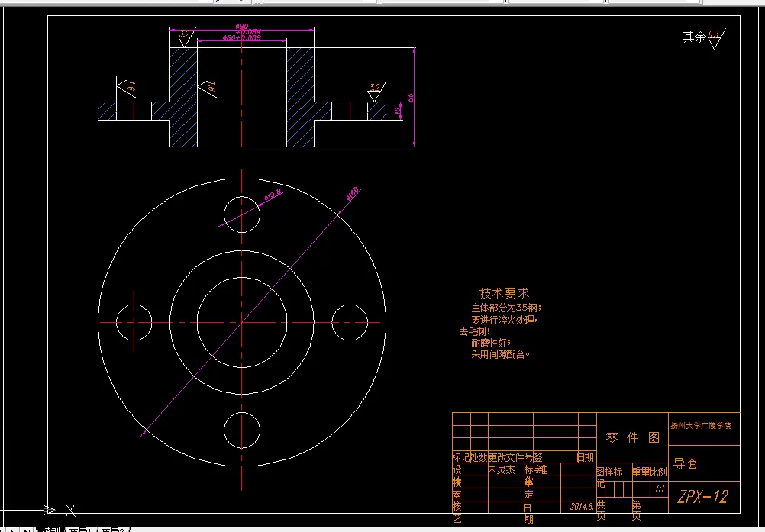Click the ø80 dimension text

[x=242, y=26]
